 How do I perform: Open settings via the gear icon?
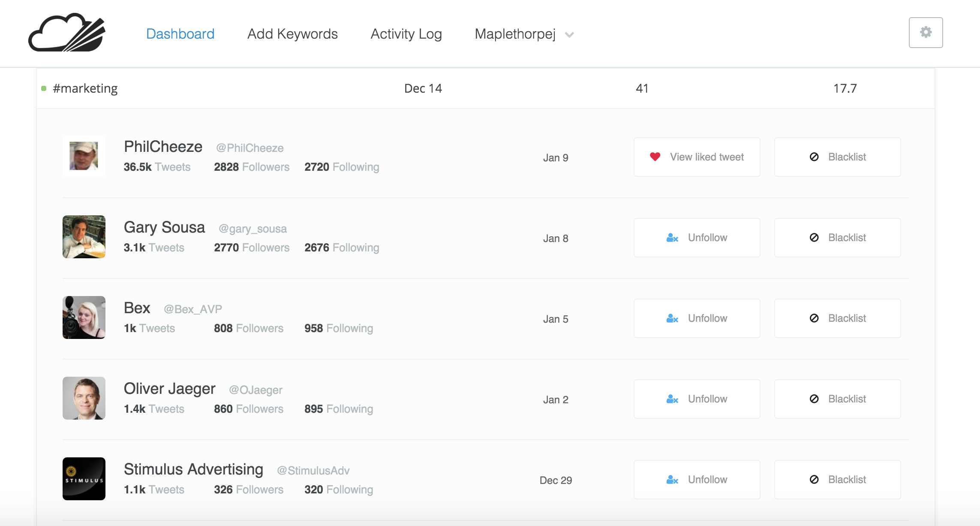[926, 33]
